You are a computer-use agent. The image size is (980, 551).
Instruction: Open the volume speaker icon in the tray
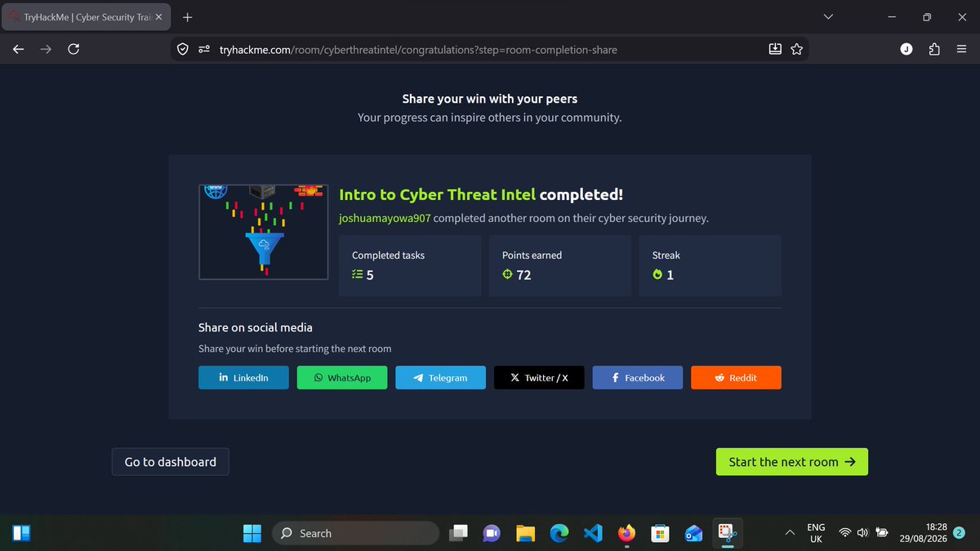pos(862,533)
